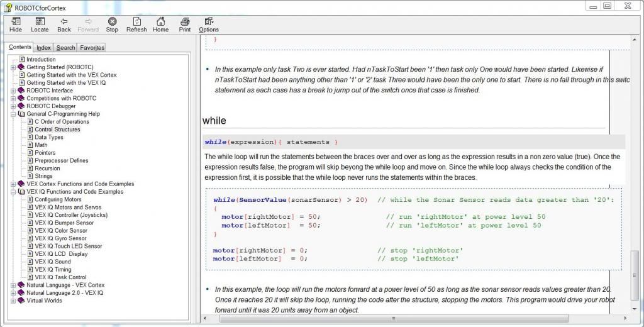Open Data Types topic

tap(49, 137)
